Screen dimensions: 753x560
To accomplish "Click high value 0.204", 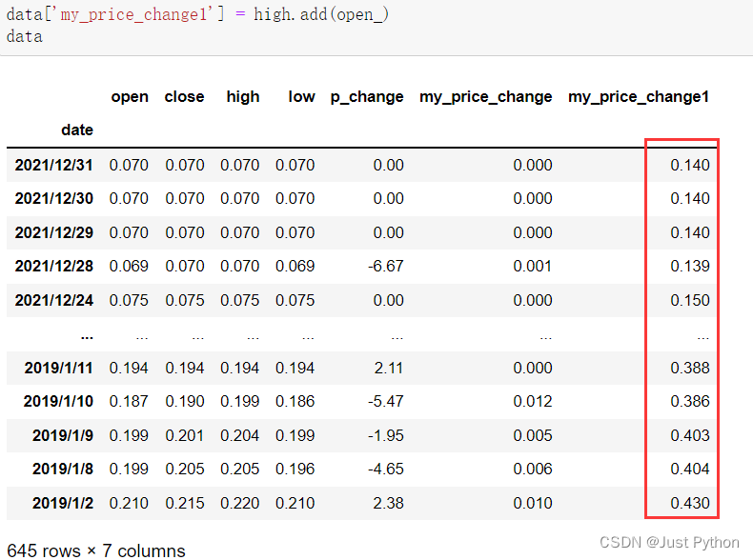I will click(239, 436).
